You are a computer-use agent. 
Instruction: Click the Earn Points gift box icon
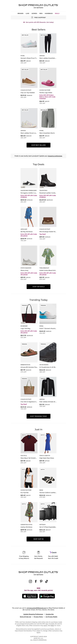pyautogui.click(x=38, y=552)
